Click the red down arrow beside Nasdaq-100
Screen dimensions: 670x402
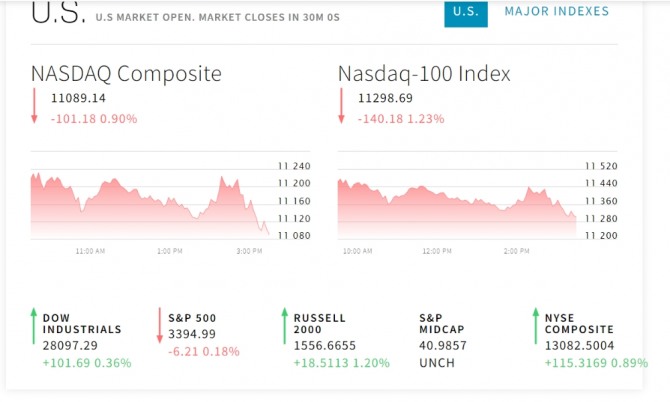341,107
